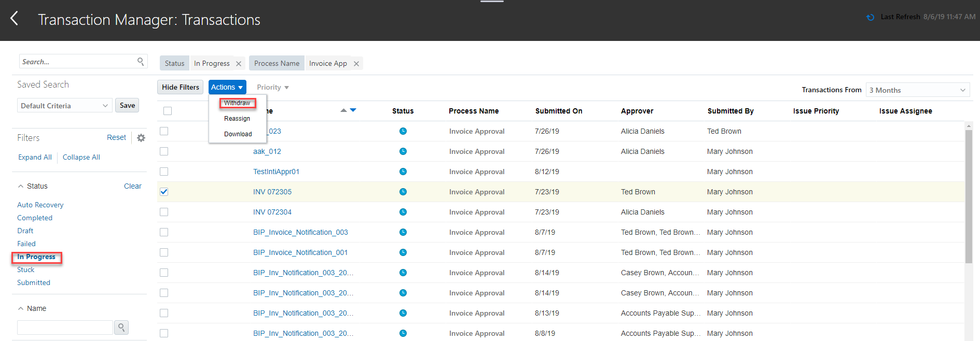Click the Name filter search icon

coord(121,328)
